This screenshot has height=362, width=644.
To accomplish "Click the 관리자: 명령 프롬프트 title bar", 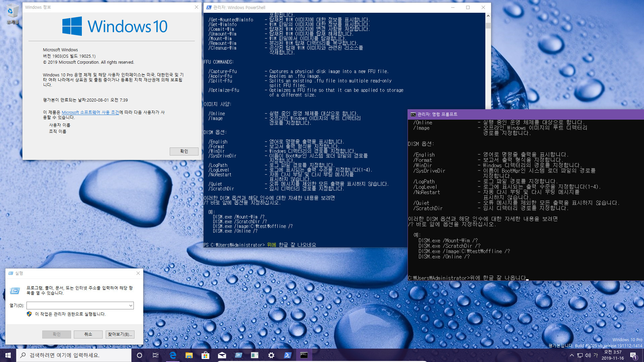I will [x=526, y=114].
